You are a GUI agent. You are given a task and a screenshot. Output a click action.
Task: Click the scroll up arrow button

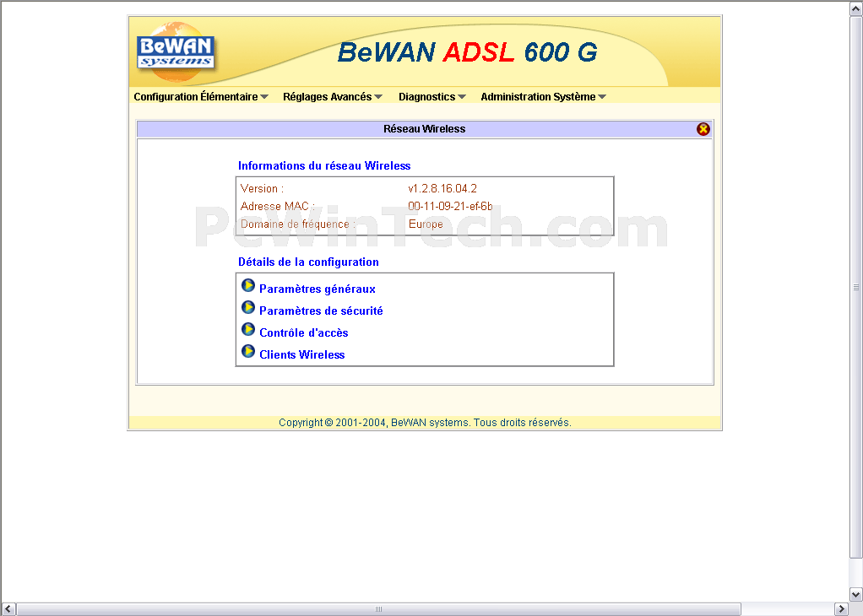(856, 8)
